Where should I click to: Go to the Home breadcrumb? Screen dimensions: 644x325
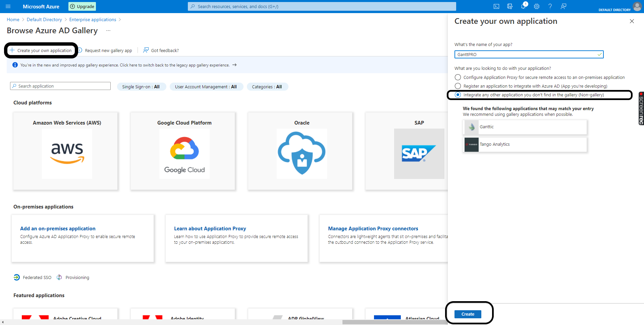(13, 19)
